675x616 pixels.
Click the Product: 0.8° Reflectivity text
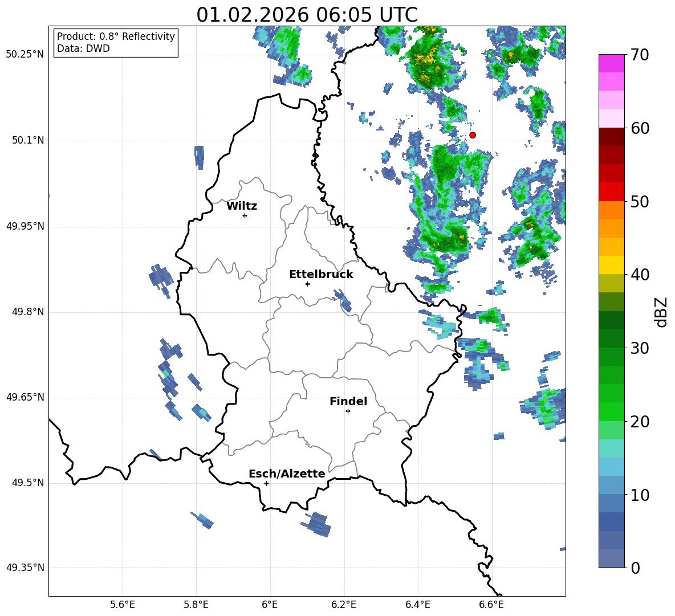116,36
